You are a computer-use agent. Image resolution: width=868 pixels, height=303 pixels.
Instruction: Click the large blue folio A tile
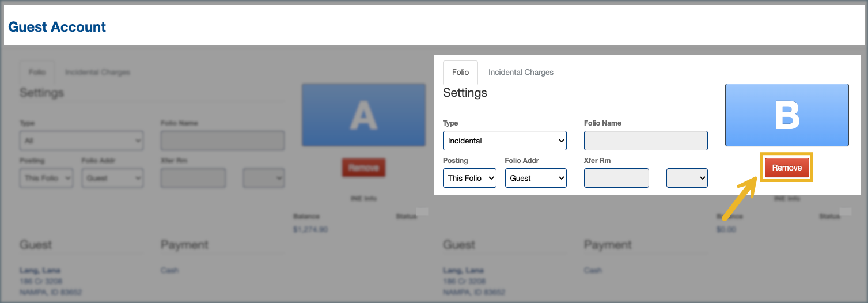[x=363, y=115]
